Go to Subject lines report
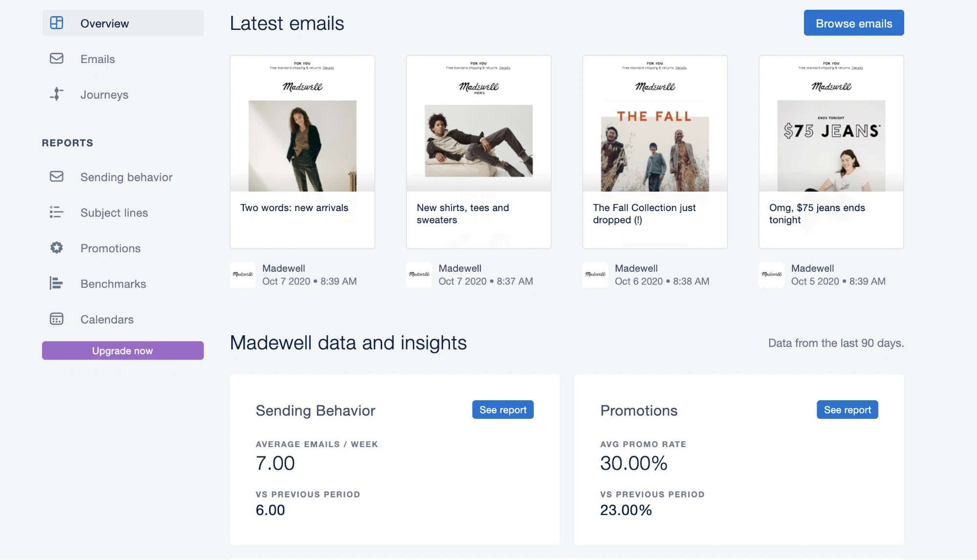 (114, 213)
